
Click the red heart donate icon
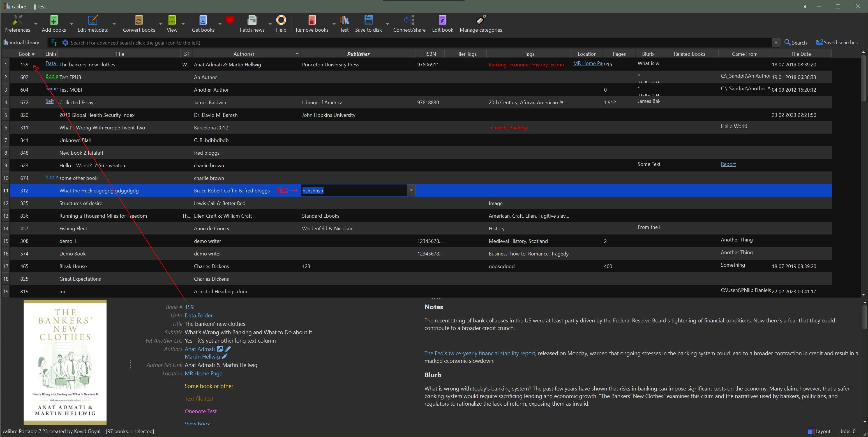(230, 20)
